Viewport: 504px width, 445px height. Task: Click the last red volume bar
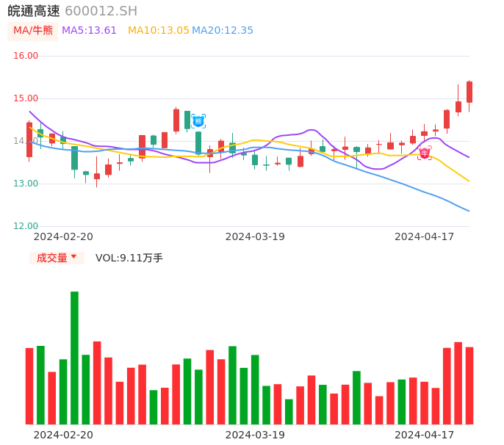click(x=469, y=386)
